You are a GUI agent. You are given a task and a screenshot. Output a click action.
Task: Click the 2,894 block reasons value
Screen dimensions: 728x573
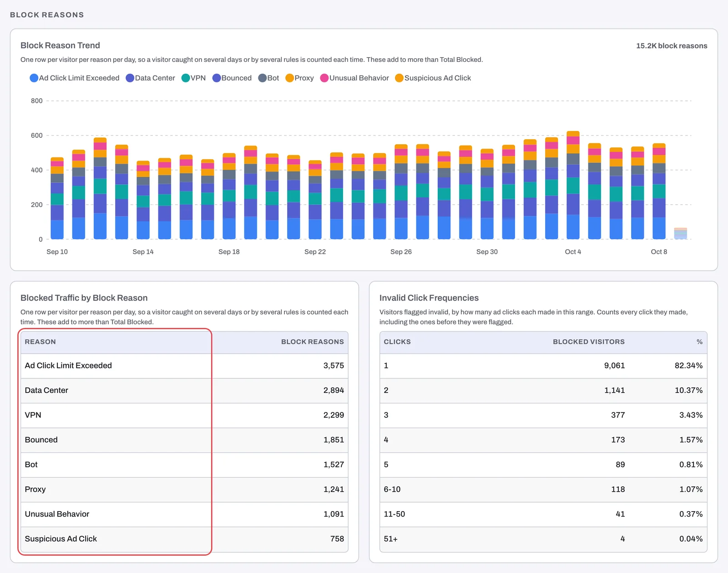334,390
